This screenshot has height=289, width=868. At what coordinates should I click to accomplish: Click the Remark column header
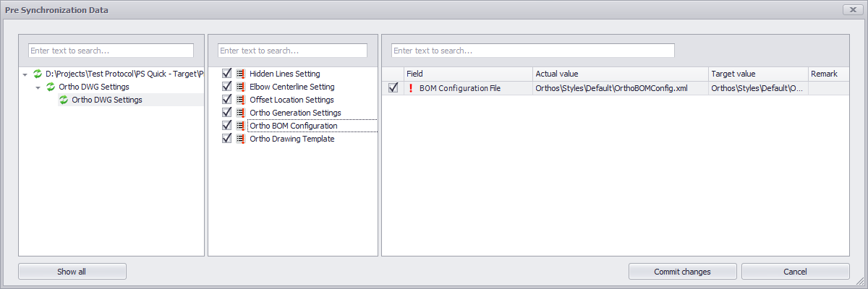point(828,74)
